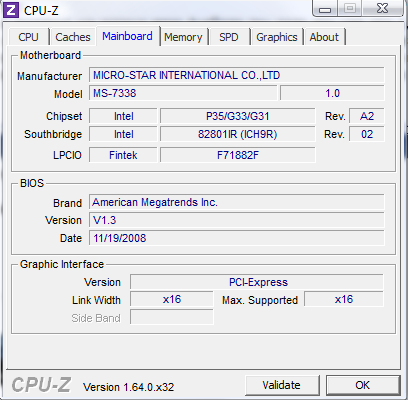Click the Graphic Interface group heading
This screenshot has height=400, width=408.
[62, 264]
